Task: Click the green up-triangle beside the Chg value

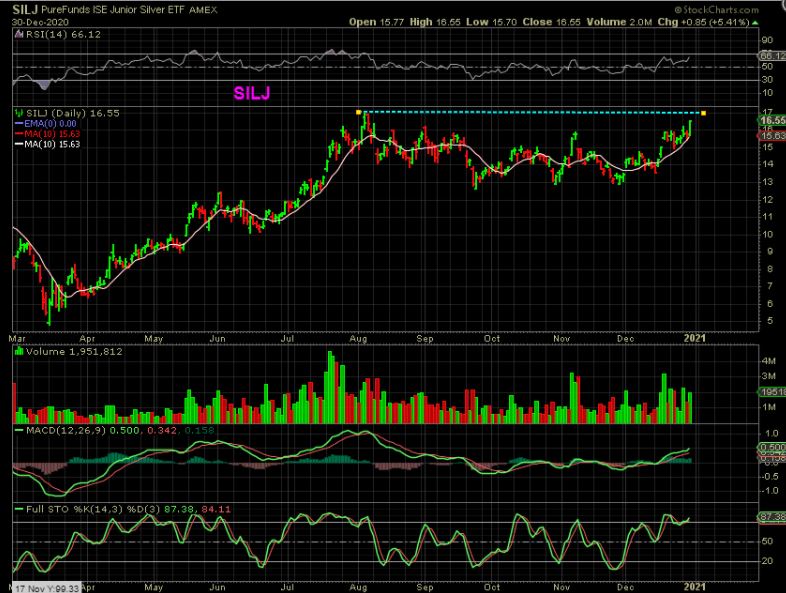Action: 755,23
